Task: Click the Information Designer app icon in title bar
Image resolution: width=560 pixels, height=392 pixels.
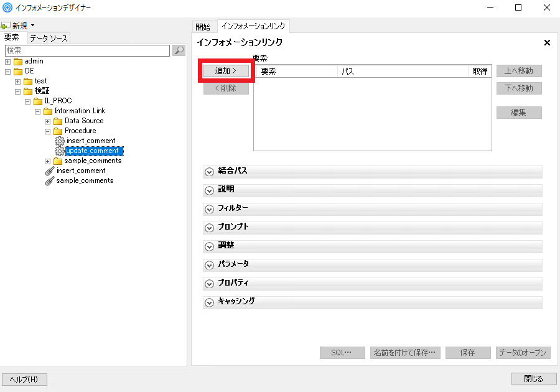Action: 7,7
